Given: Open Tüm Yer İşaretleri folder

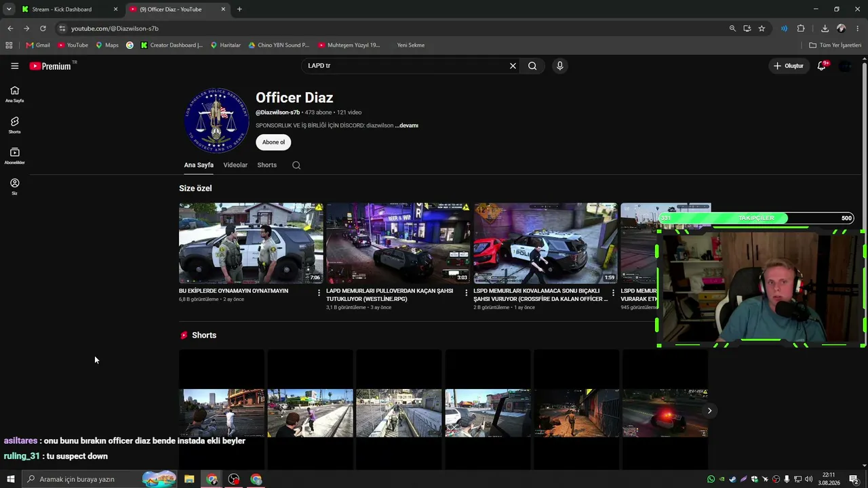Looking at the screenshot, I should pyautogui.click(x=835, y=45).
